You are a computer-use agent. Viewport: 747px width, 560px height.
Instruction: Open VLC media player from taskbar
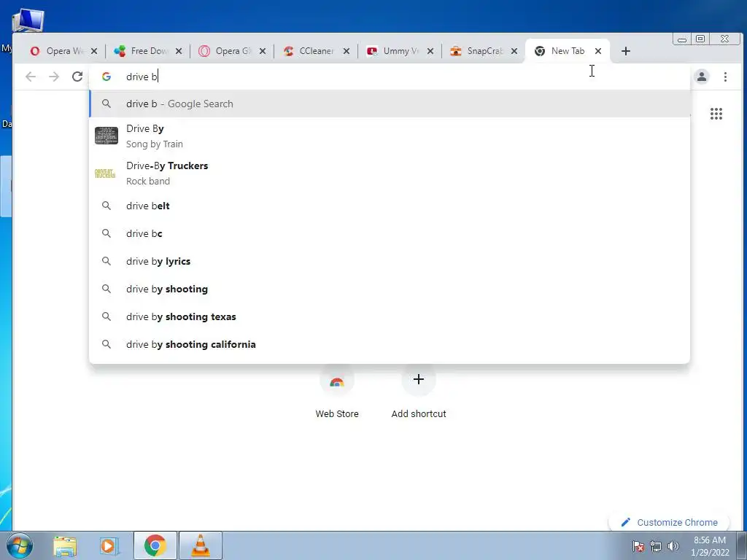201,545
